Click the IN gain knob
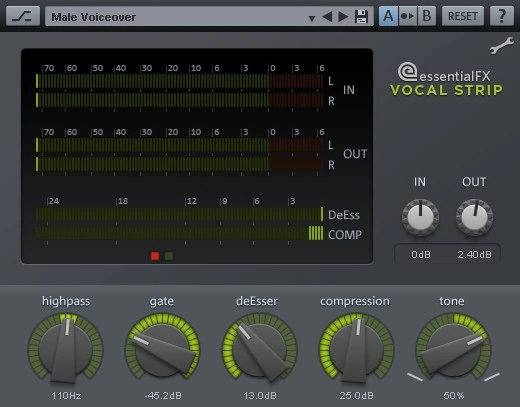The height and width of the screenshot is (407, 520). (x=420, y=217)
